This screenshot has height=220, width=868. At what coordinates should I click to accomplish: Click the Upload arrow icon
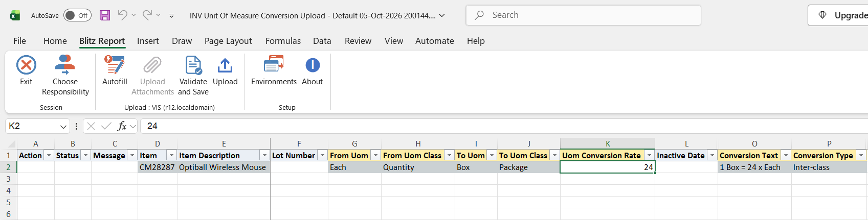coord(225,65)
